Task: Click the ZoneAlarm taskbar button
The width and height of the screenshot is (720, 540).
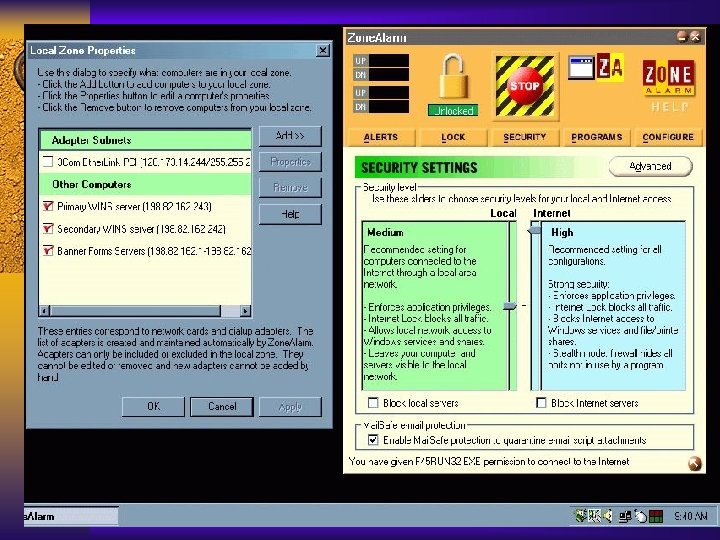Action: tap(72, 517)
